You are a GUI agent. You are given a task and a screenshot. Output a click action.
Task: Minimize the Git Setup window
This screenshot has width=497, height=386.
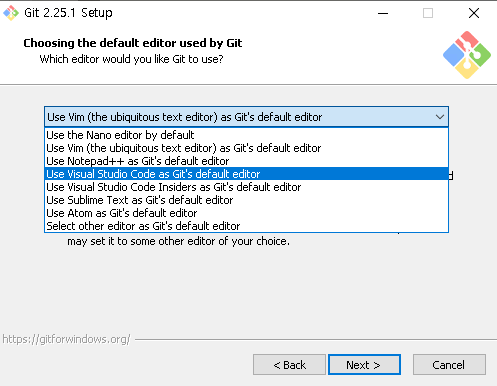(383, 13)
